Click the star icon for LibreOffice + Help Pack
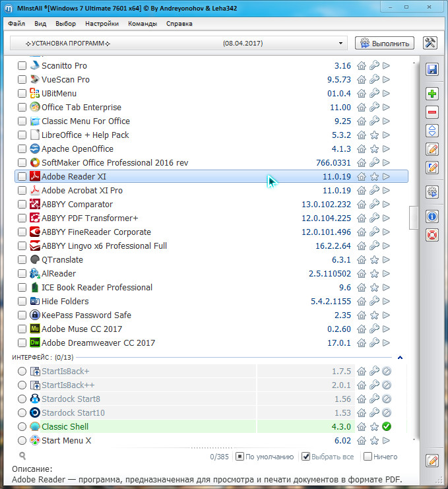Screen dimensions: 448x489 click(374, 135)
